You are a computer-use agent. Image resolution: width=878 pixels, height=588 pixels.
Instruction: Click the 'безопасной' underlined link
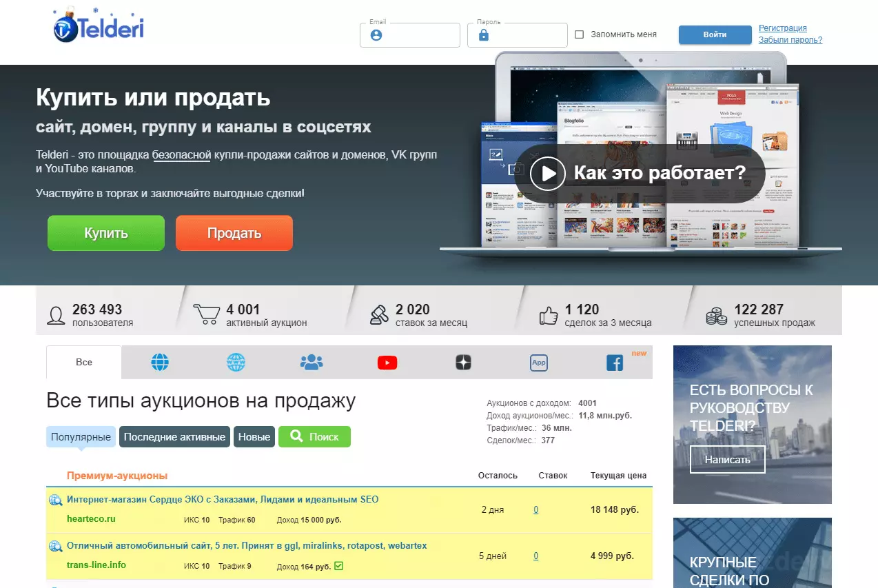pyautogui.click(x=181, y=154)
